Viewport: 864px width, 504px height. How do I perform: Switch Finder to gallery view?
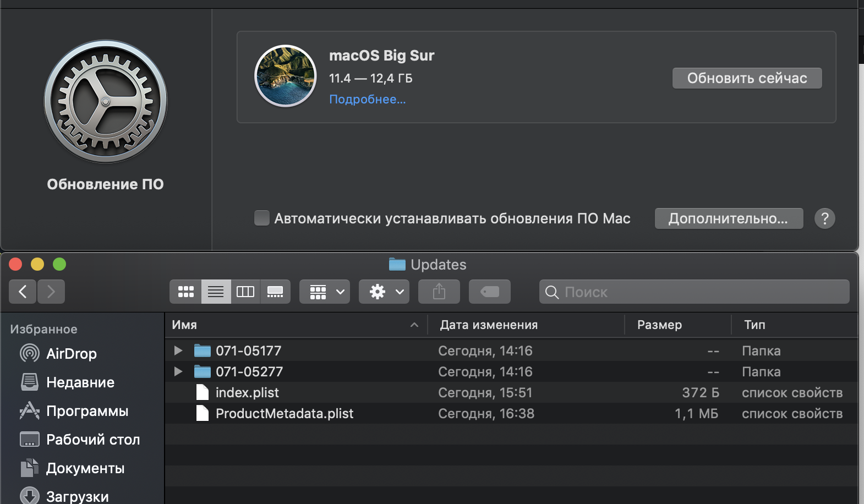(275, 292)
